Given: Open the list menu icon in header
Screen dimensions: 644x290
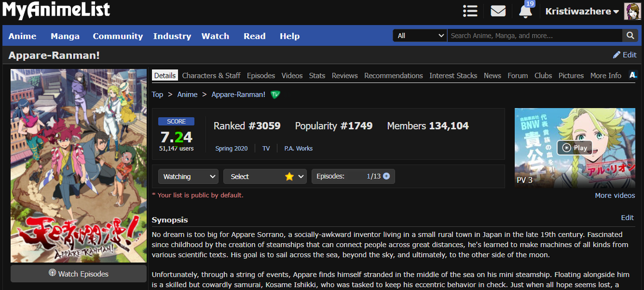Looking at the screenshot, I should pos(470,11).
